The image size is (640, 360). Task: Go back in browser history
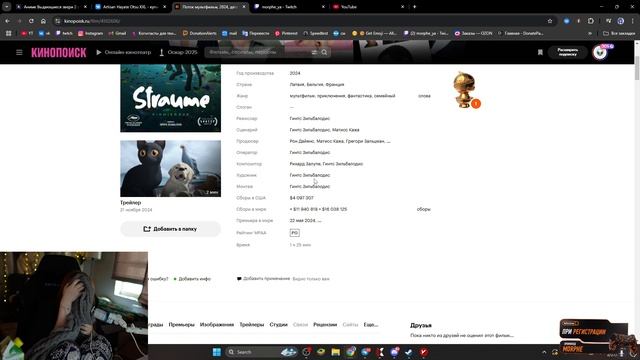[x=7, y=21]
